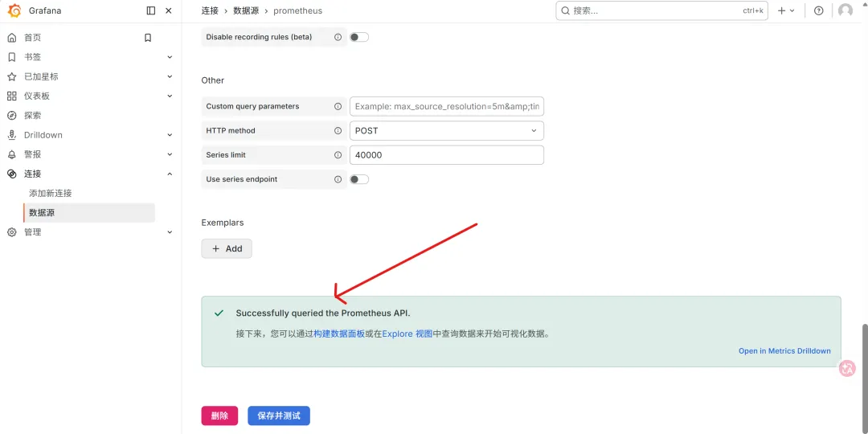Open 探索 in the sidebar
The width and height of the screenshot is (868, 434).
tap(33, 115)
